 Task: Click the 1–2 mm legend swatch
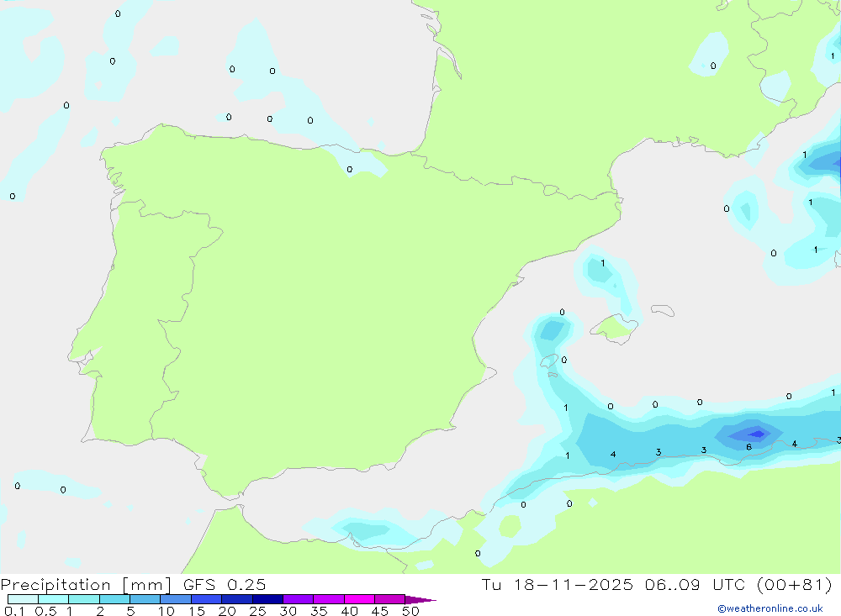pos(83,599)
